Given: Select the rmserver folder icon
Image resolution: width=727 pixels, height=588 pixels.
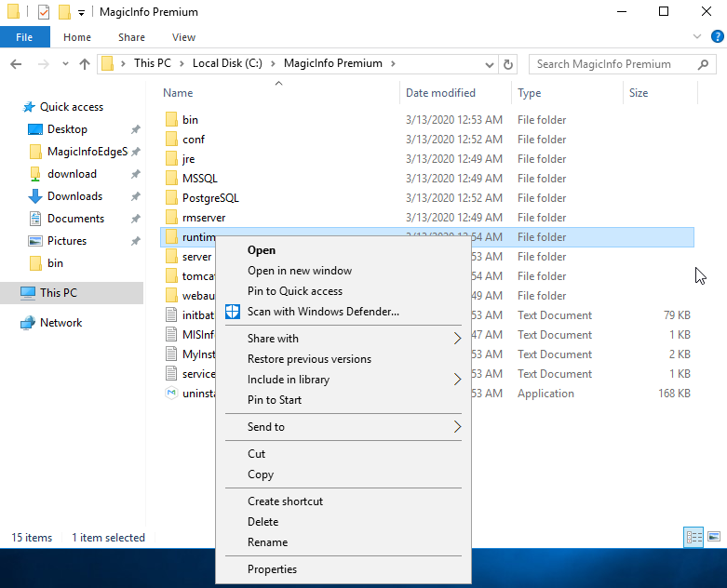Looking at the screenshot, I should coord(171,217).
